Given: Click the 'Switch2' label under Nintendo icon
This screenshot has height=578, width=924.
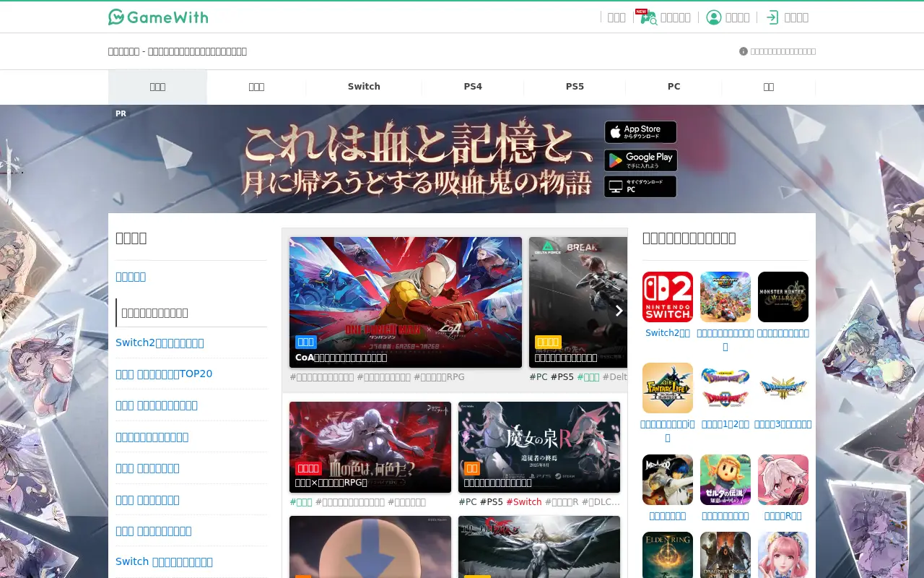Looking at the screenshot, I should pos(668,333).
